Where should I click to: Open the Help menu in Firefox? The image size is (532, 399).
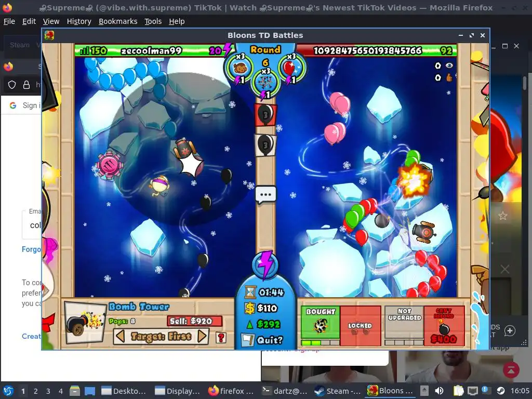click(177, 21)
